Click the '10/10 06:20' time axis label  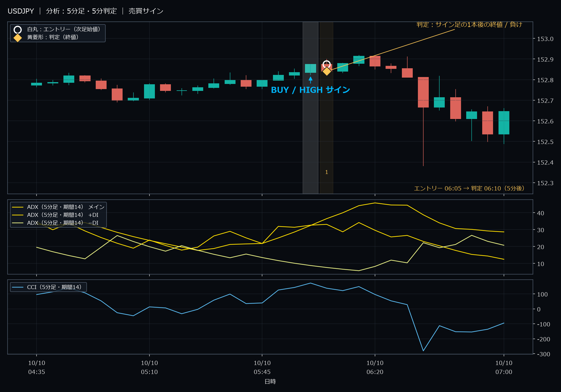click(x=375, y=368)
